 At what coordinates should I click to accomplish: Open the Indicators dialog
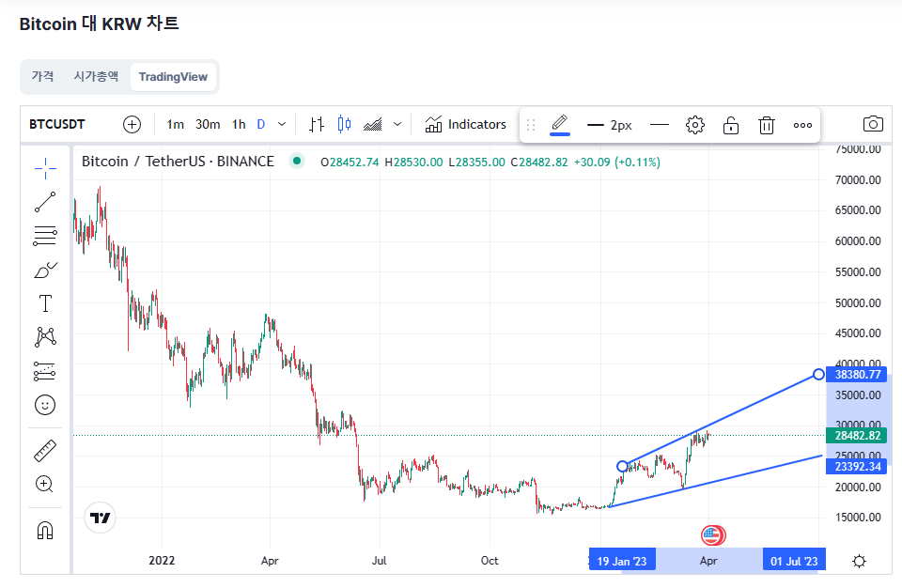(x=465, y=124)
